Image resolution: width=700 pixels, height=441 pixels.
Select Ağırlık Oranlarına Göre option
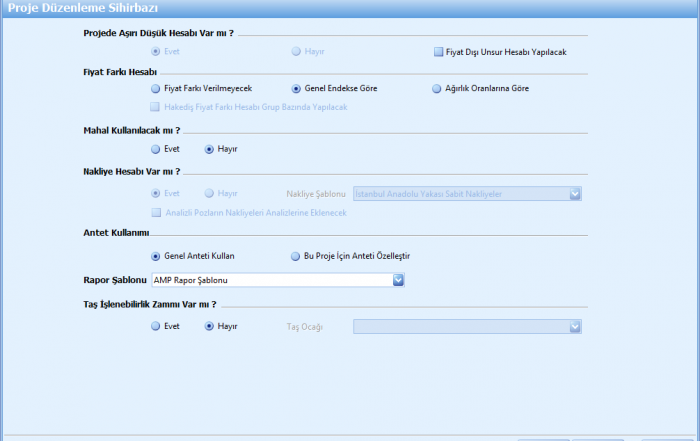click(436, 88)
